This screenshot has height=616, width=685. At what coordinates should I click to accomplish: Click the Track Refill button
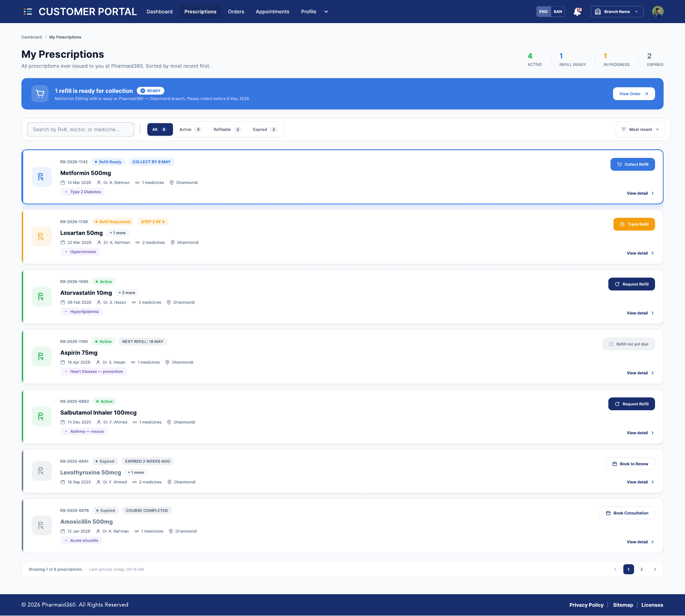pos(634,224)
